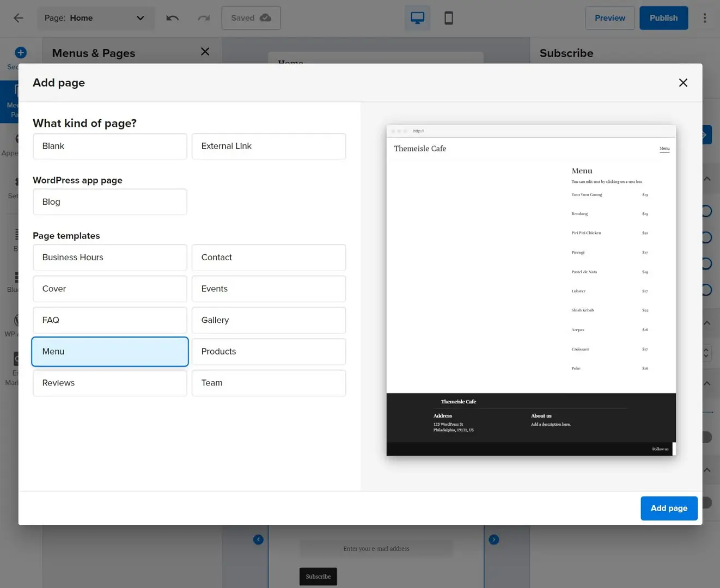Switch to desktop preview mode
Screen dimensions: 720x588
417,17
